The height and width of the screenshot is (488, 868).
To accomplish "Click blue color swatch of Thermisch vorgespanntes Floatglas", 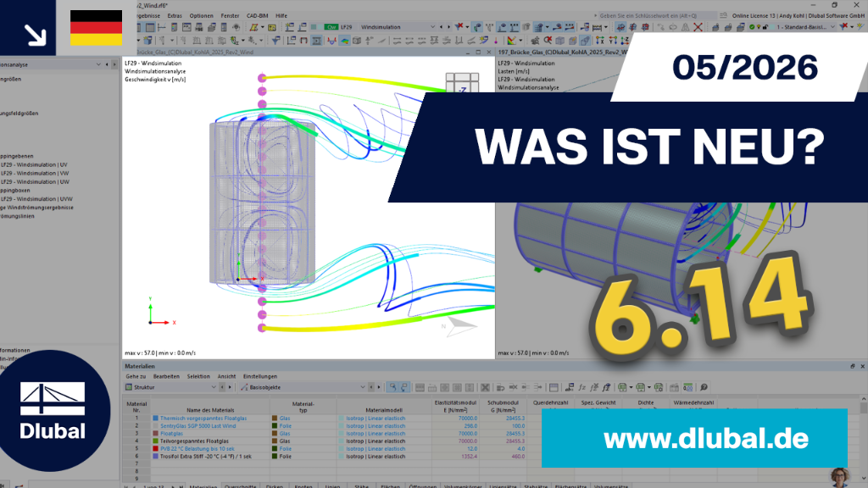I will (x=156, y=419).
